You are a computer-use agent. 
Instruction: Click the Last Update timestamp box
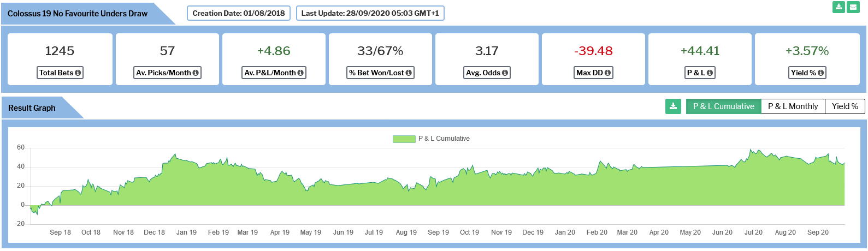(370, 13)
